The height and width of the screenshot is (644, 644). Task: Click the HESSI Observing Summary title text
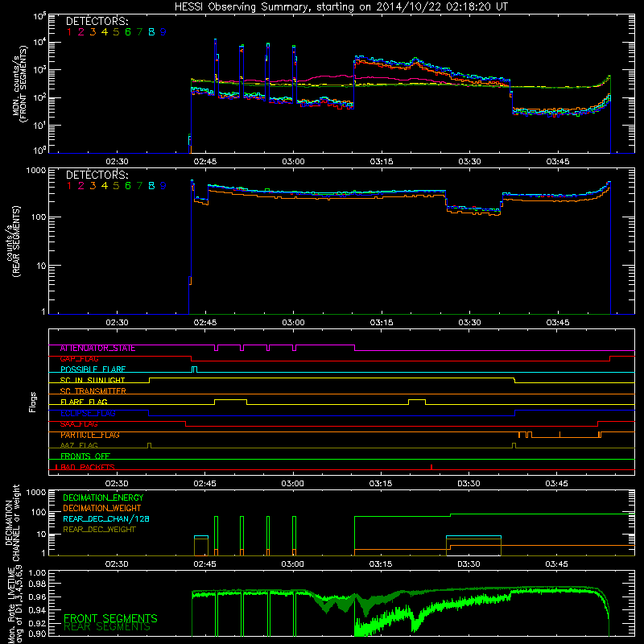click(341, 7)
